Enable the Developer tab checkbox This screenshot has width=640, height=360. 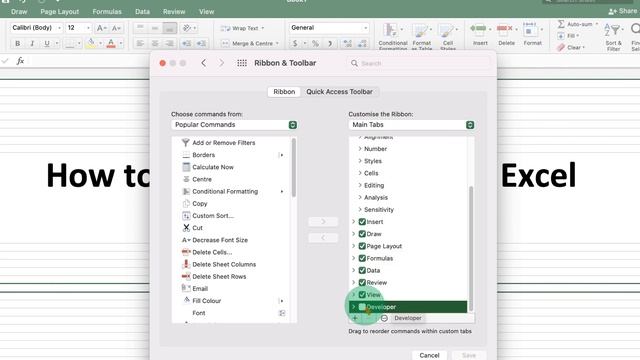coord(362,307)
